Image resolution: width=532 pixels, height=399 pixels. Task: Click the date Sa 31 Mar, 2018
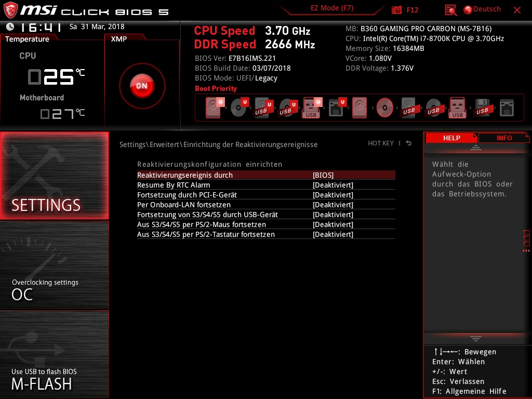click(x=97, y=26)
